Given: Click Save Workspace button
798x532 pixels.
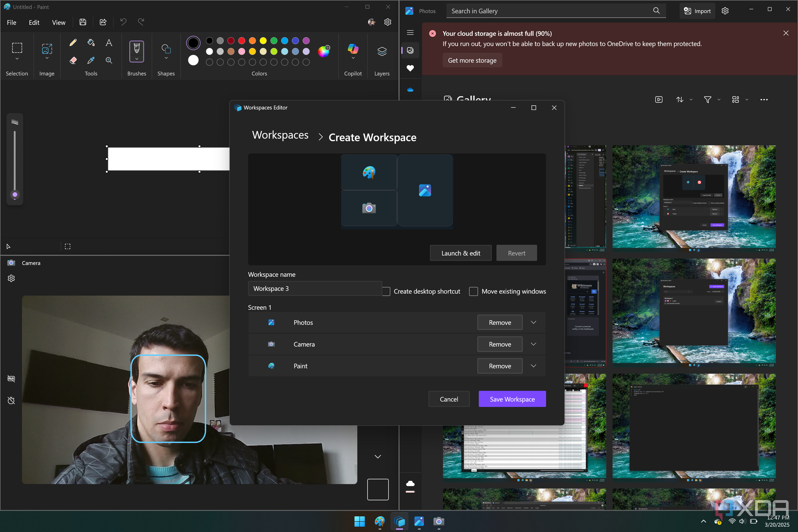Looking at the screenshot, I should (512, 399).
